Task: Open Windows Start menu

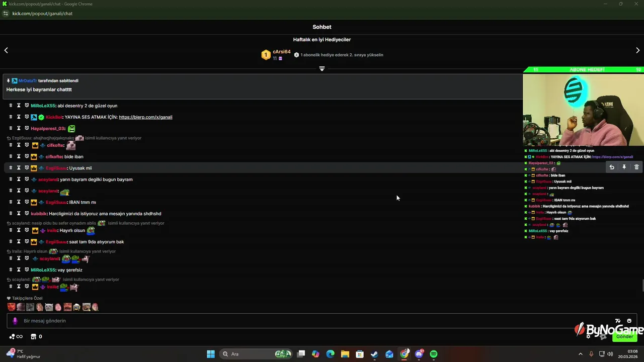Action: 211,354
